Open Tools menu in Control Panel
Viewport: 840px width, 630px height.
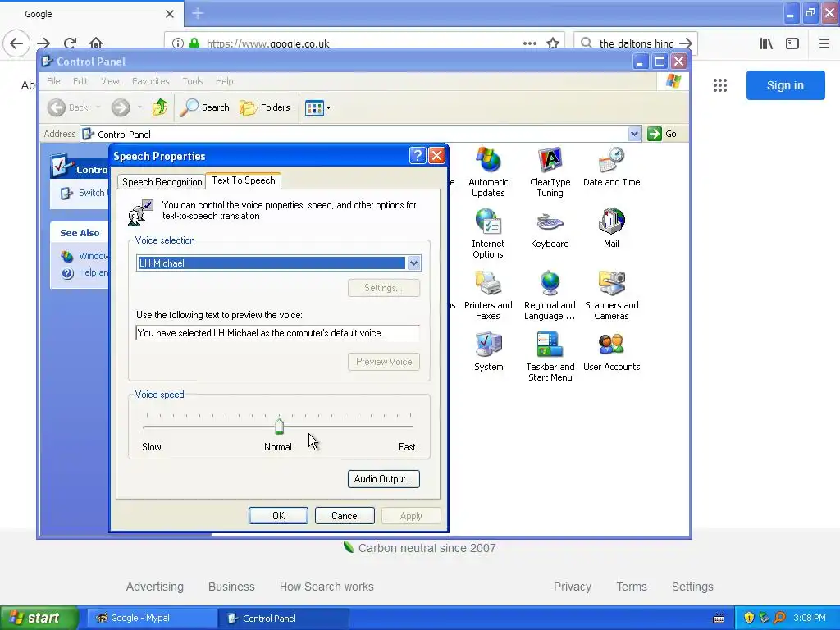192,81
